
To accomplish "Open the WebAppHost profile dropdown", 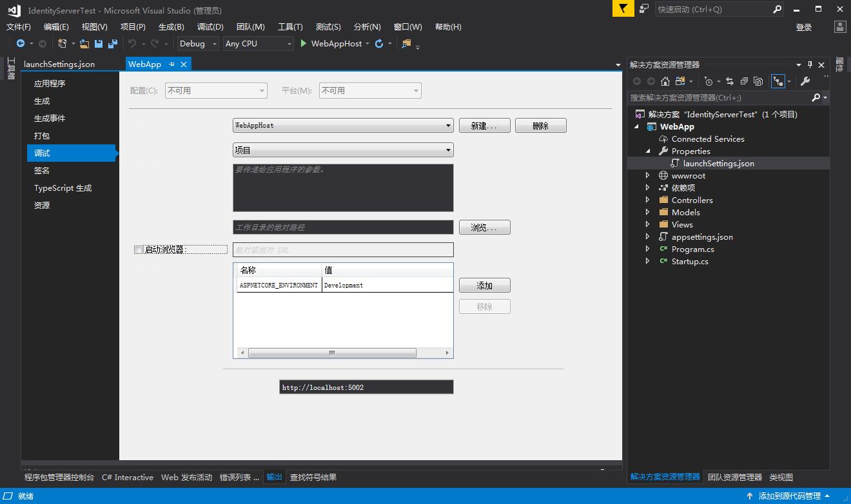I will (343, 126).
